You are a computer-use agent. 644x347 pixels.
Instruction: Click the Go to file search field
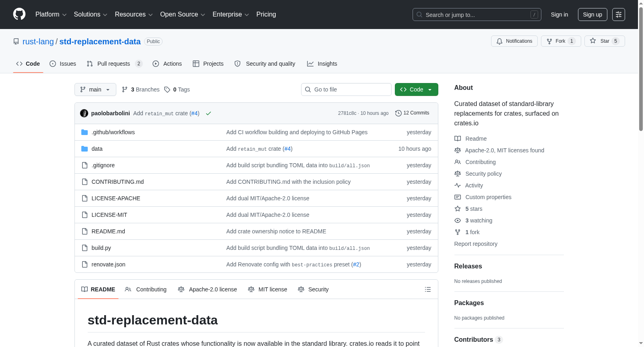click(x=346, y=89)
